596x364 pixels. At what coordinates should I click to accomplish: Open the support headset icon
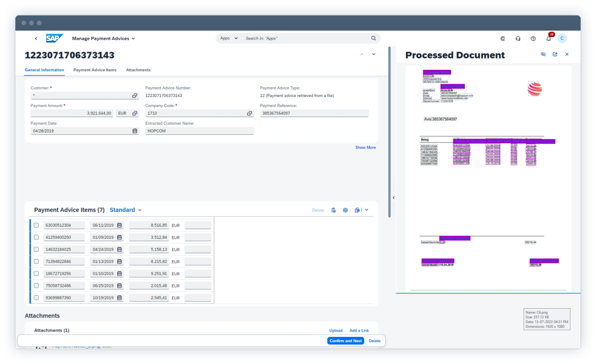(x=518, y=39)
